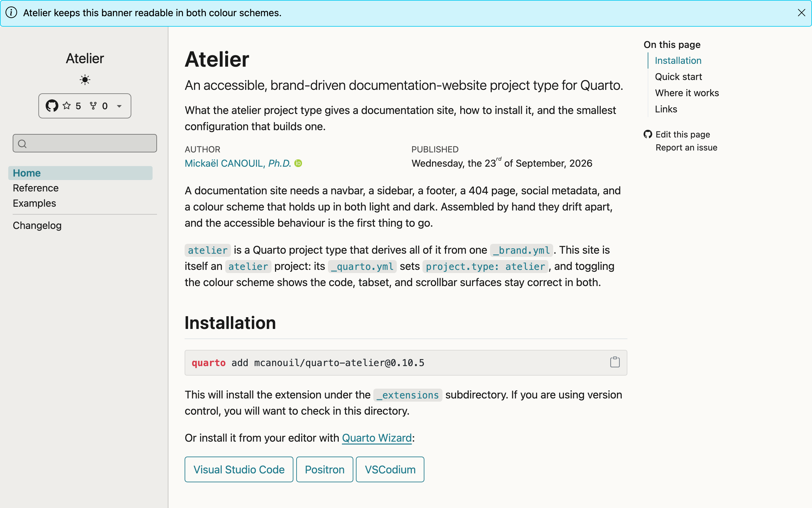The width and height of the screenshot is (812, 508).
Task: Close the announcement banner
Action: pos(801,13)
